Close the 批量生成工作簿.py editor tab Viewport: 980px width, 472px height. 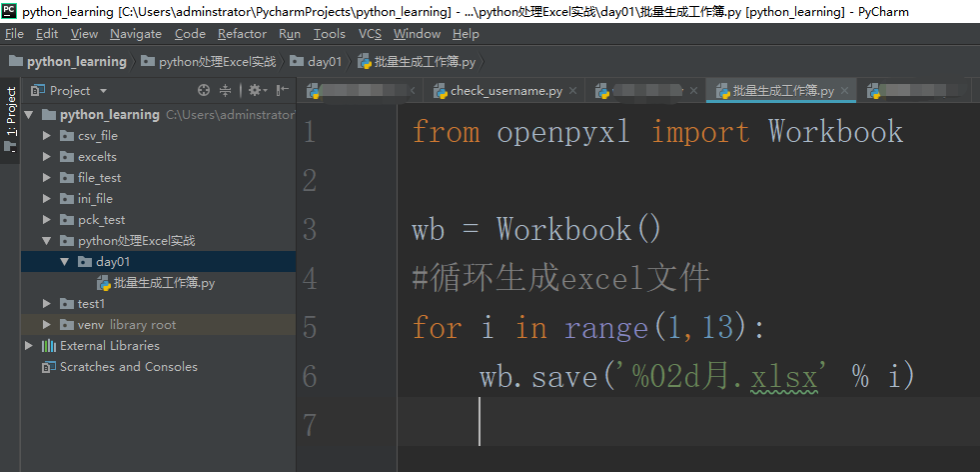844,91
